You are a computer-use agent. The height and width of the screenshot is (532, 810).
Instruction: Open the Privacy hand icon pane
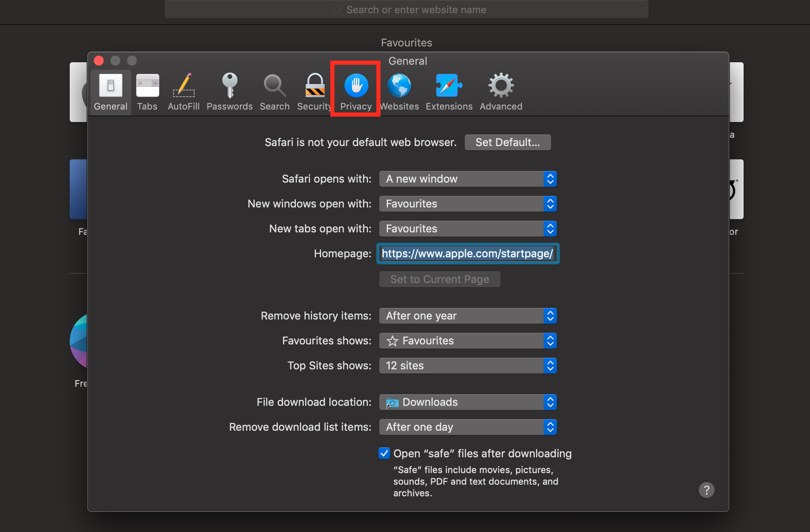click(356, 92)
